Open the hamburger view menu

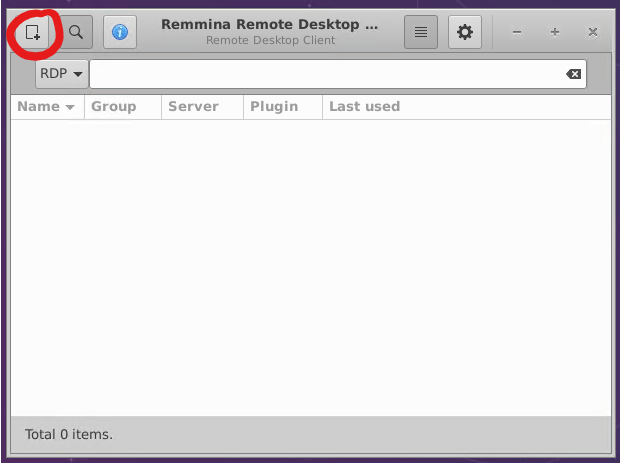[x=421, y=32]
